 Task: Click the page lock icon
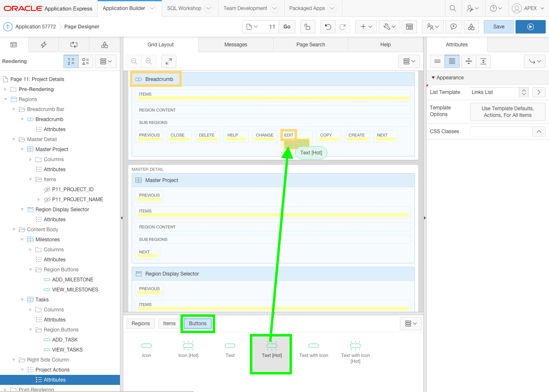point(307,27)
